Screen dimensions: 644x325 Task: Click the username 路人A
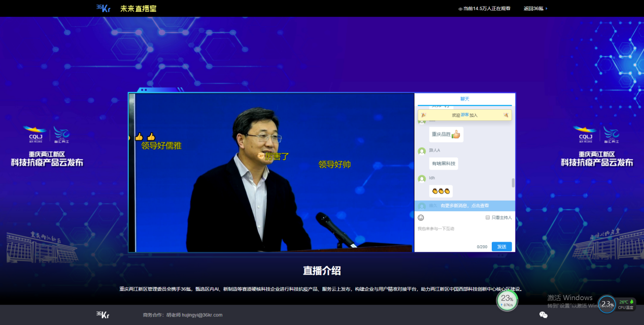tap(434, 150)
